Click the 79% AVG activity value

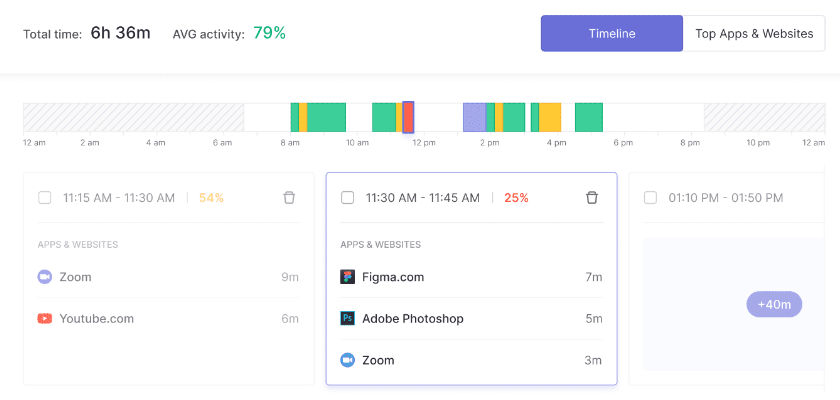tap(269, 33)
